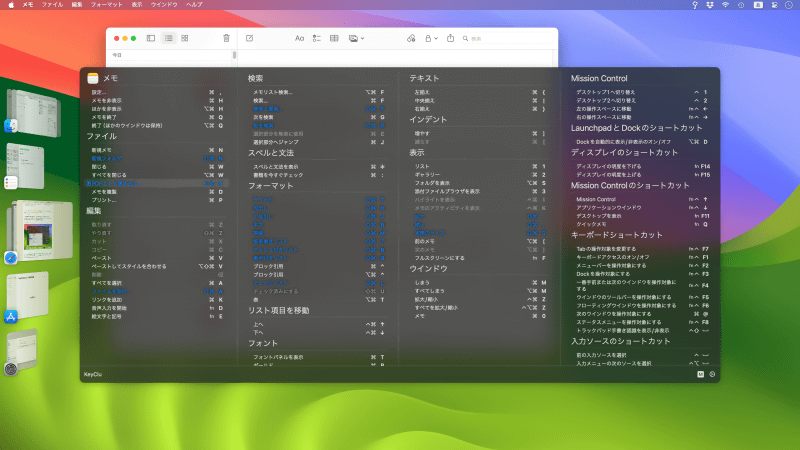Click the Dropbox icon in menu bar

click(710, 5)
